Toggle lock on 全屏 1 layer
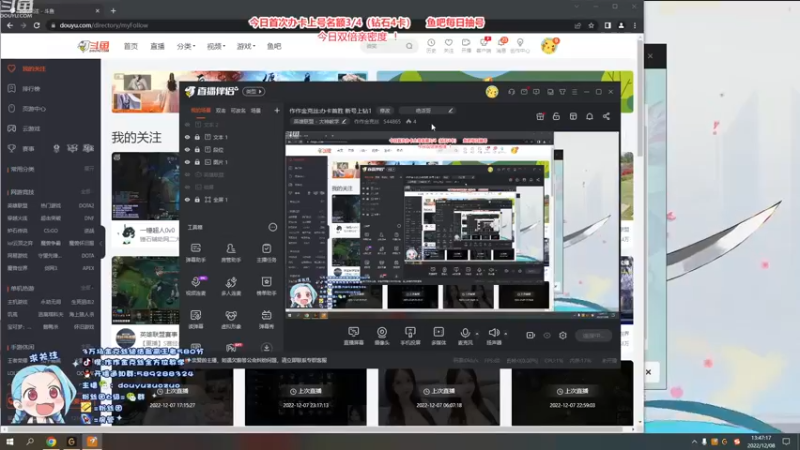This screenshot has width=800, height=450. pyautogui.click(x=197, y=200)
